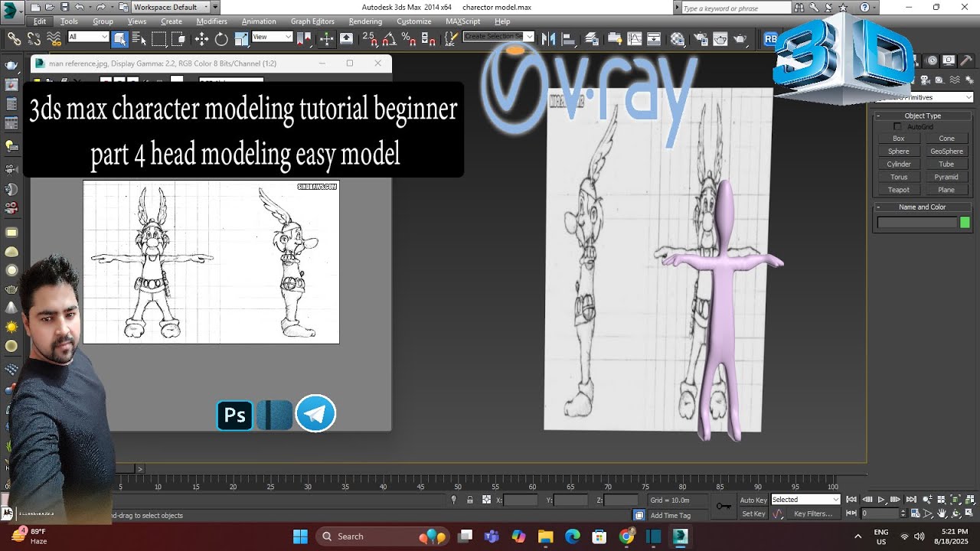
Task: Choose the Rectangular Selection Region tool
Action: (158, 38)
